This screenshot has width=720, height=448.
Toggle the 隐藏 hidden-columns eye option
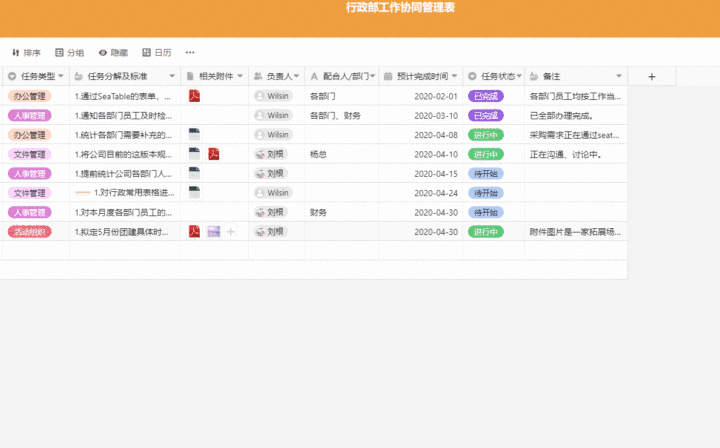pos(113,53)
